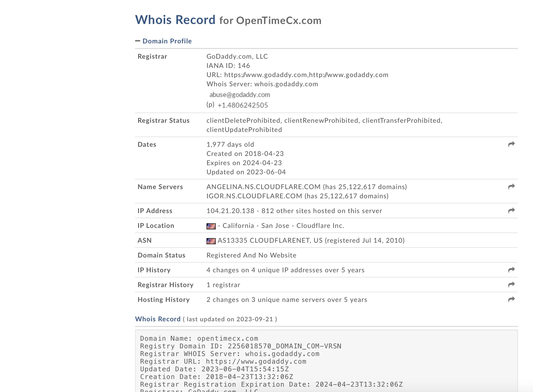Click Updated on 2023-06-04
Screen dimensions: 533x392
246,172
